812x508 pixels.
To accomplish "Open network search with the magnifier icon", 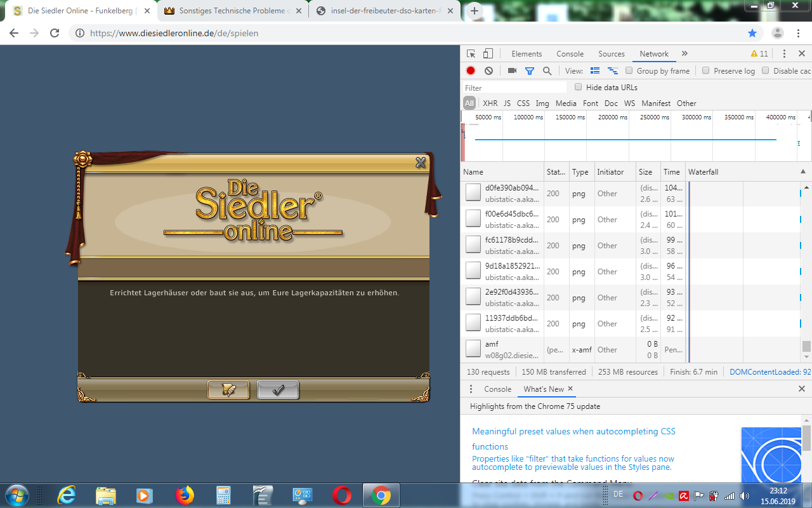I will pos(547,71).
